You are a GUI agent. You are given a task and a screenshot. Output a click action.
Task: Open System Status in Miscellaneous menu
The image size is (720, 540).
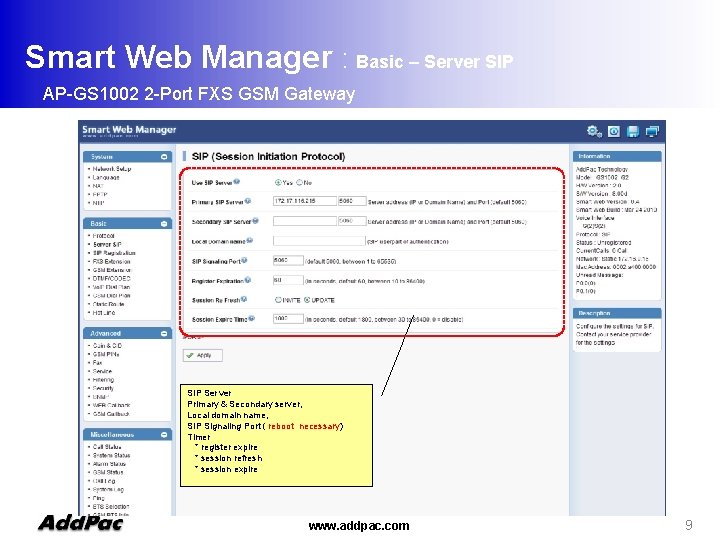pos(111,456)
